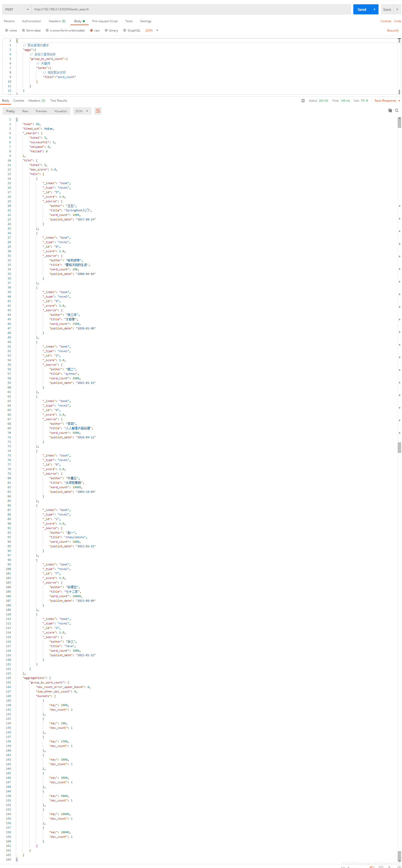The width and height of the screenshot is (402, 868).
Task: Open the Pre-request Script tab
Action: [105, 21]
